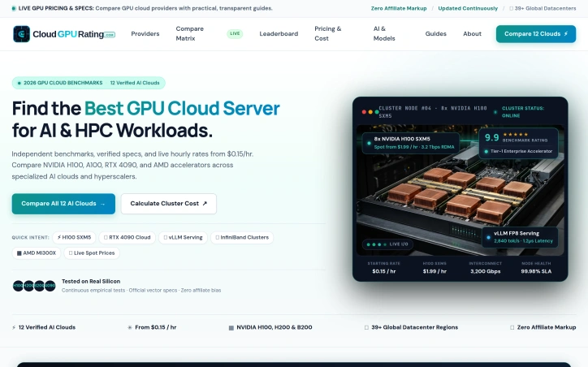Click the red window dot on cluster card

point(364,112)
